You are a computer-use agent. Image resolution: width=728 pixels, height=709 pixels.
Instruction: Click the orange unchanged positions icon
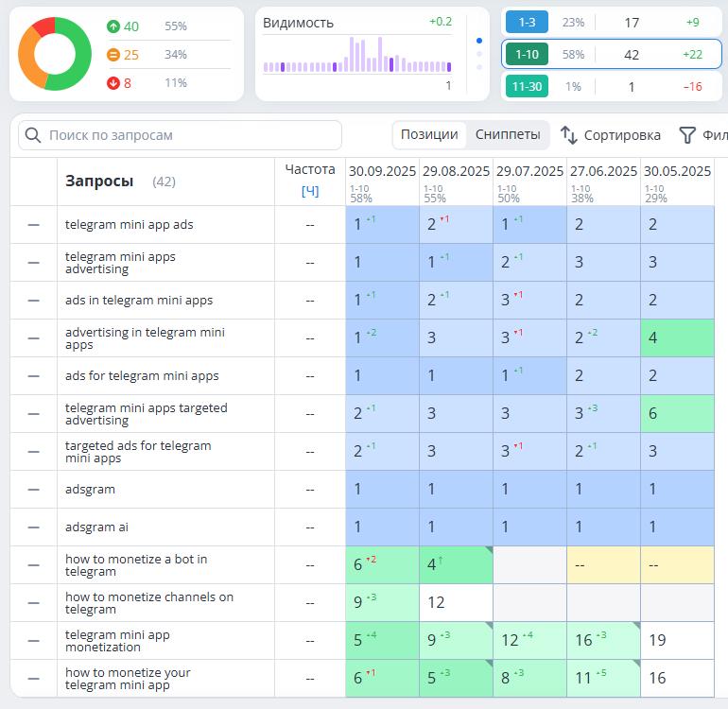coord(113,55)
